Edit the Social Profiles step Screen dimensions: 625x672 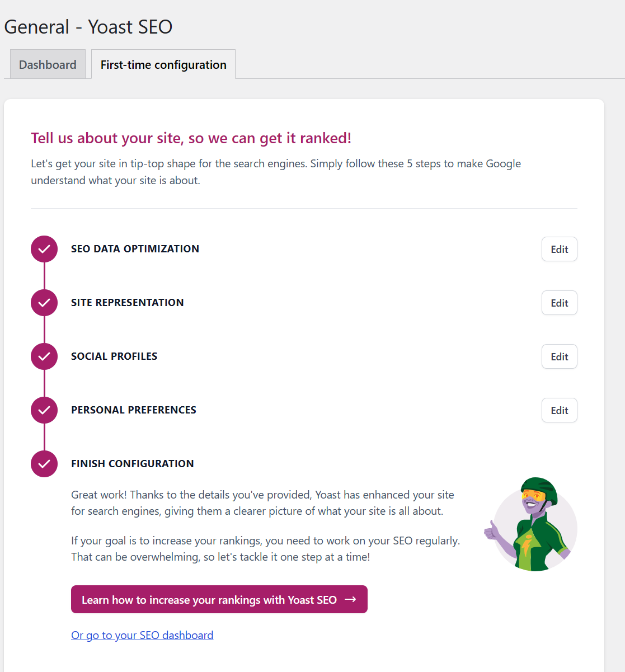point(560,356)
